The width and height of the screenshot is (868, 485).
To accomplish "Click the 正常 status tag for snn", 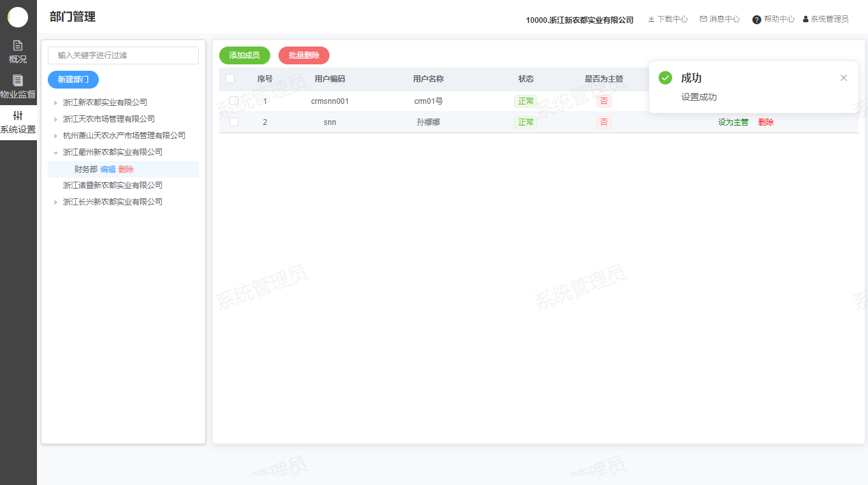I will [x=526, y=122].
